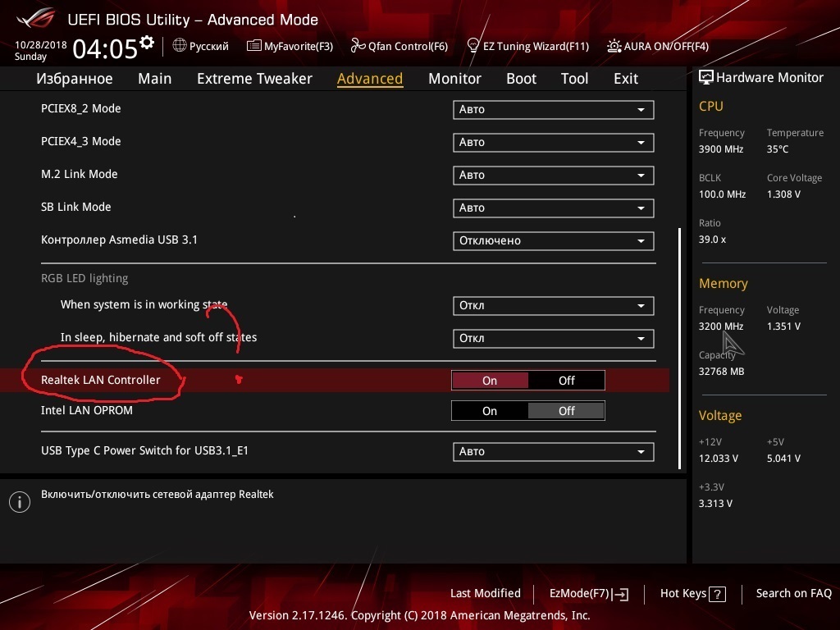Viewport: 840px width, 630px height.
Task: Open the PCIEX8_2 Mode dropdown
Action: [554, 110]
